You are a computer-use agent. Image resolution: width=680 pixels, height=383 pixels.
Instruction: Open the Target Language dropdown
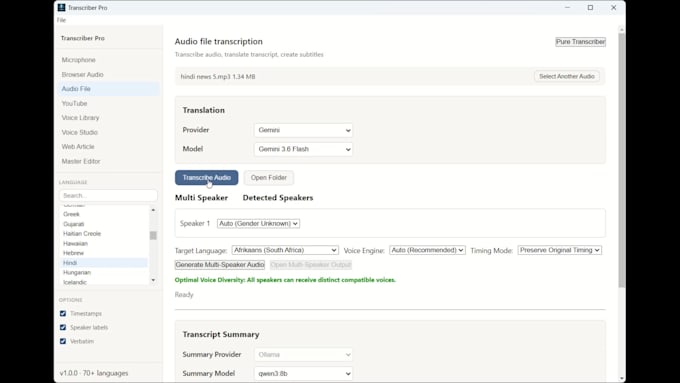pos(285,250)
